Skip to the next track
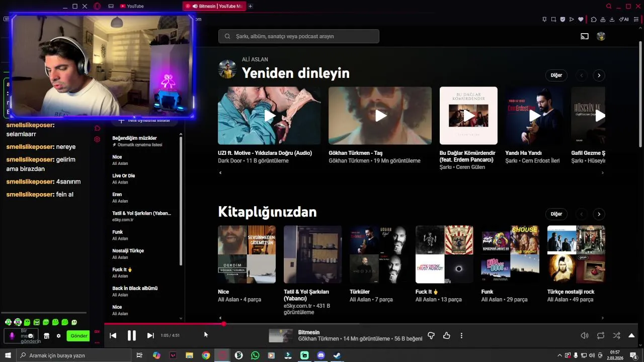This screenshot has width=644, height=362. click(x=150, y=335)
